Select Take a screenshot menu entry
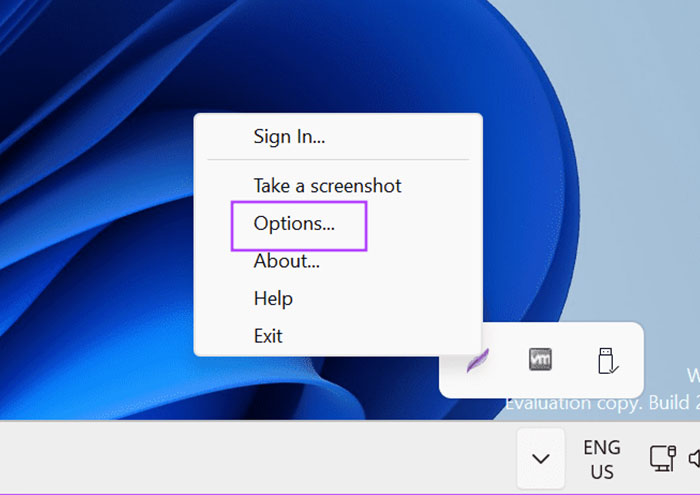Screen dimensions: 700x495 click(x=338, y=186)
